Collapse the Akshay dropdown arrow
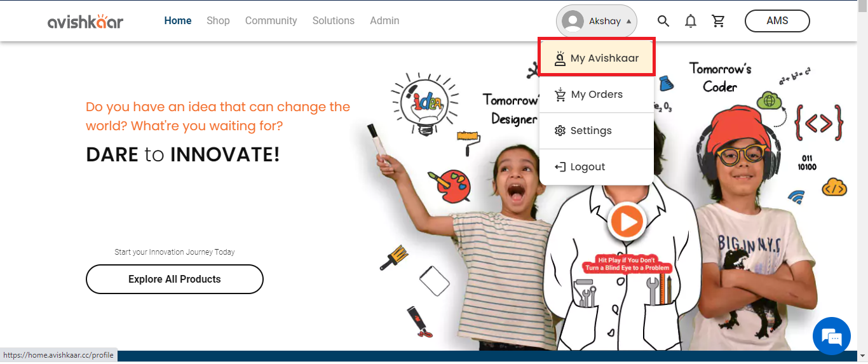The image size is (868, 364). [628, 21]
